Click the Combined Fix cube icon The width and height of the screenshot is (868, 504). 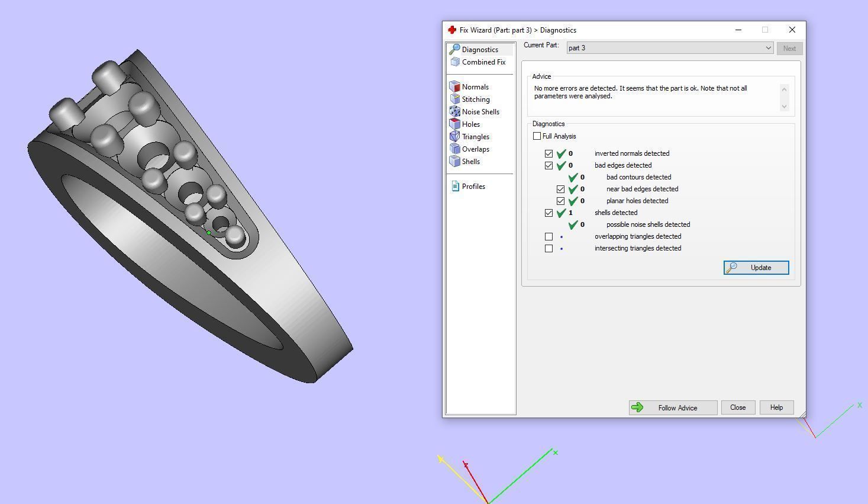[x=454, y=62]
